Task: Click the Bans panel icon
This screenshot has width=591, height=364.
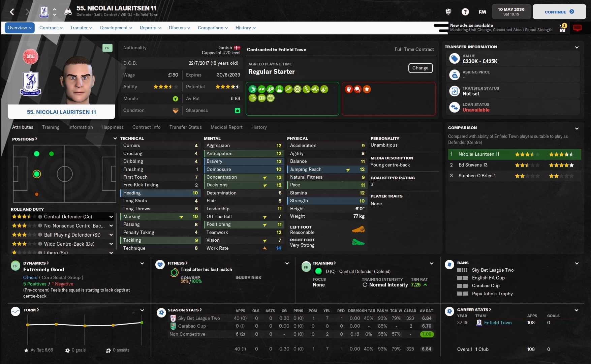Action: point(449,265)
